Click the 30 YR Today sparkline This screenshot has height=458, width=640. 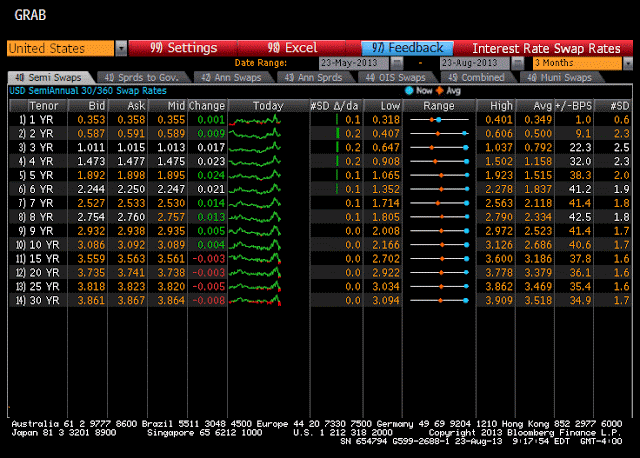pyautogui.click(x=255, y=300)
